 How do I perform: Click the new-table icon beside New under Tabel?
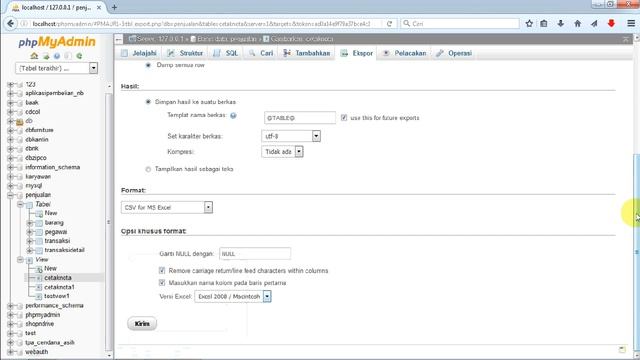pyautogui.click(x=39, y=213)
